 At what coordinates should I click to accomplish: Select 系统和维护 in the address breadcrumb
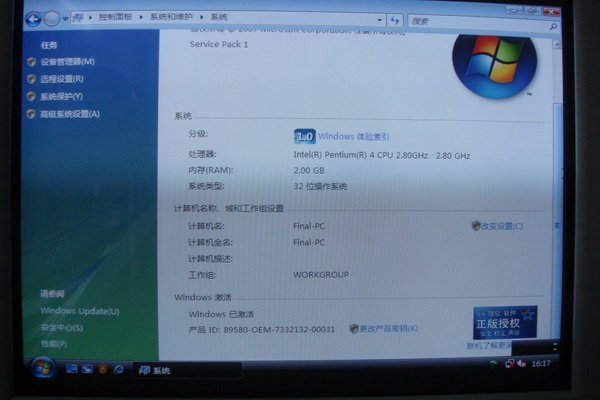[x=171, y=17]
